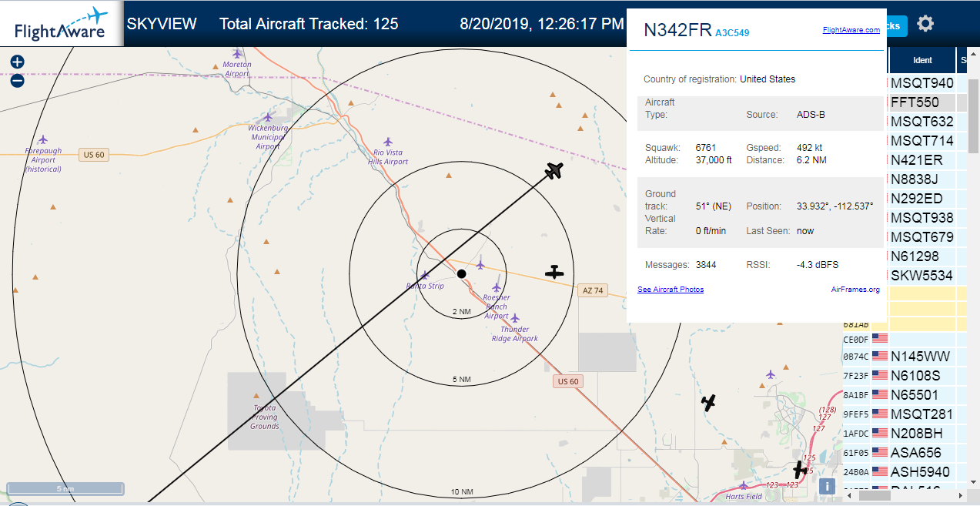This screenshot has width=980, height=506.
Task: Click hex code CE0DF in table
Action: click(856, 339)
